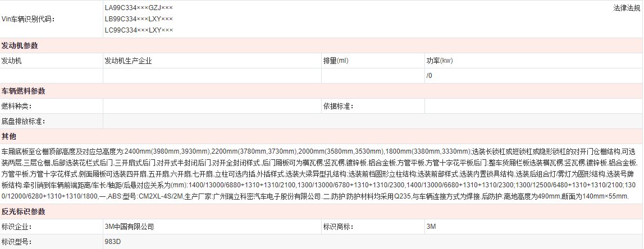Select VIN code LC99C334×××LXY×××

[139, 30]
